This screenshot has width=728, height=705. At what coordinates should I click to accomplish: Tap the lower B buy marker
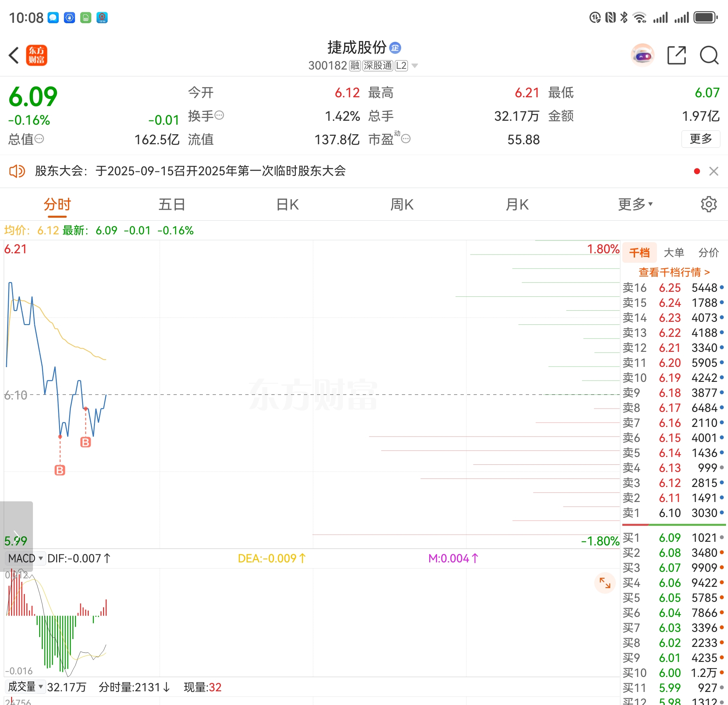[60, 470]
